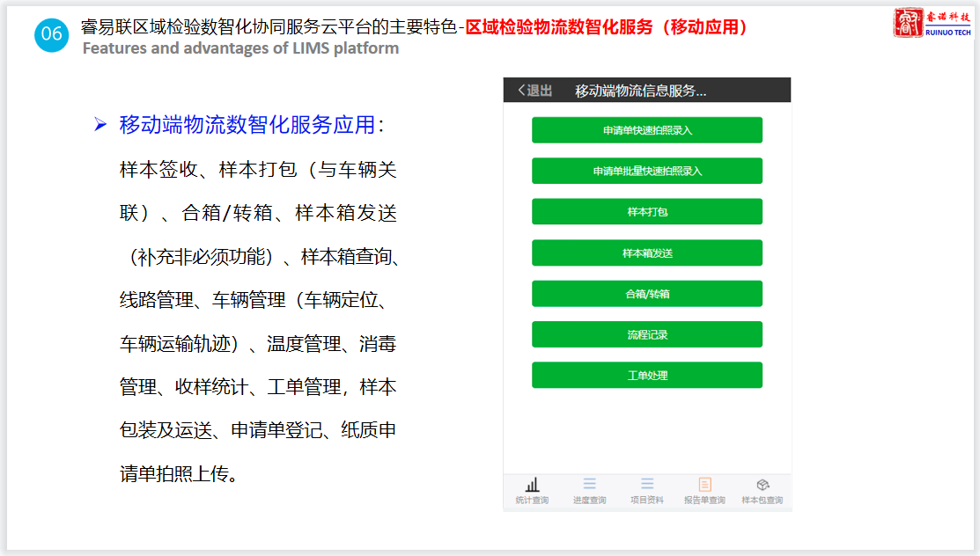The height and width of the screenshot is (556, 980).
Task: Select the 项目资料 list icon
Action: (x=647, y=485)
